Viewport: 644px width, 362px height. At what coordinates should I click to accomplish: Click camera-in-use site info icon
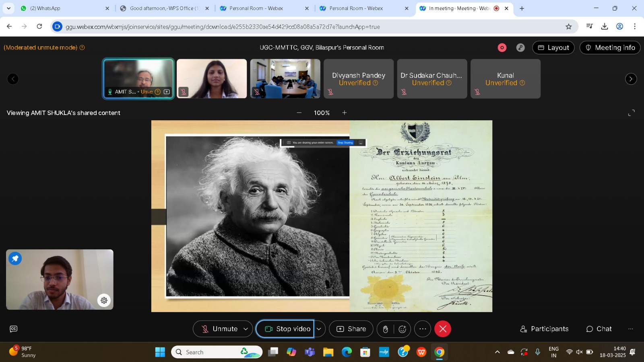coord(58,27)
